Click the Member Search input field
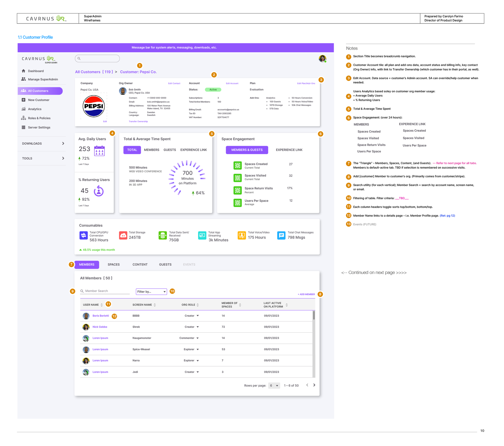This screenshot has height=446, width=504. [105, 291]
